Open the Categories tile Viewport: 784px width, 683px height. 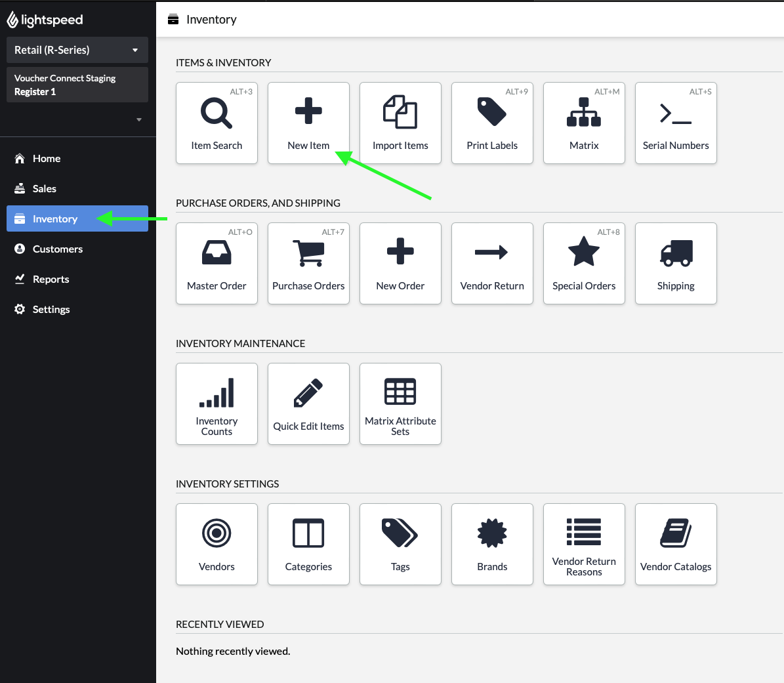tap(308, 544)
